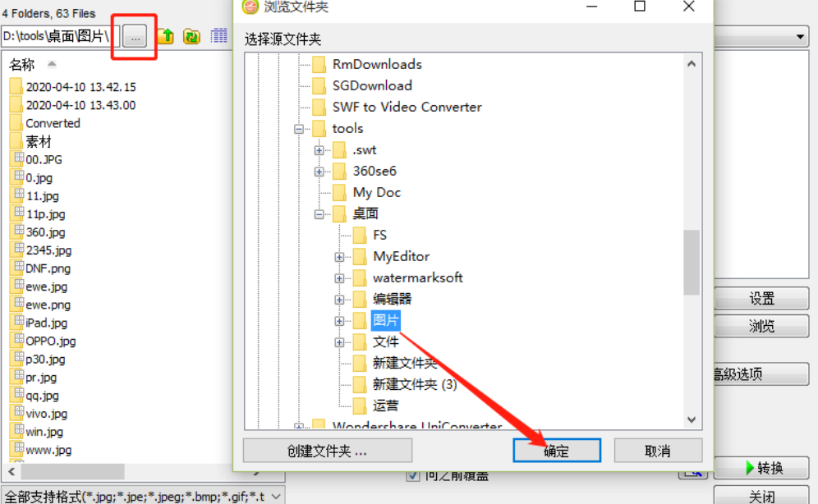
Task: Open the path browse '...' button
Action: point(136,36)
